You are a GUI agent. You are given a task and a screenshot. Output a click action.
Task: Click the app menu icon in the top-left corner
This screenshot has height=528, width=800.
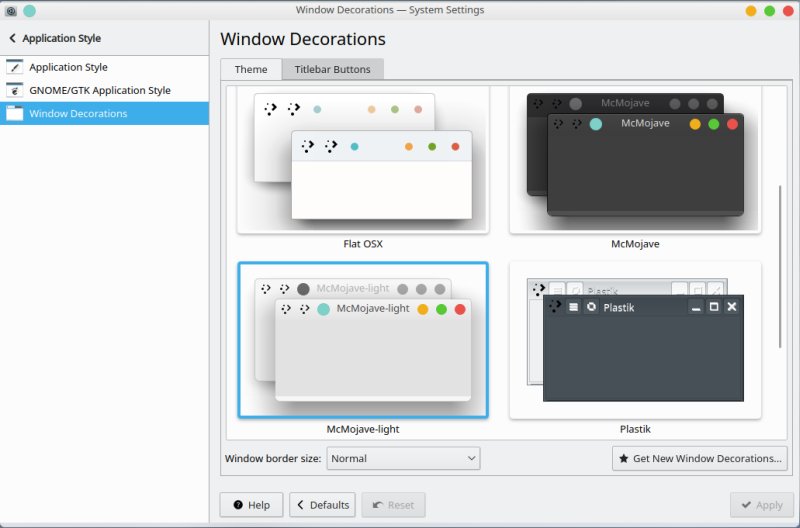point(11,10)
